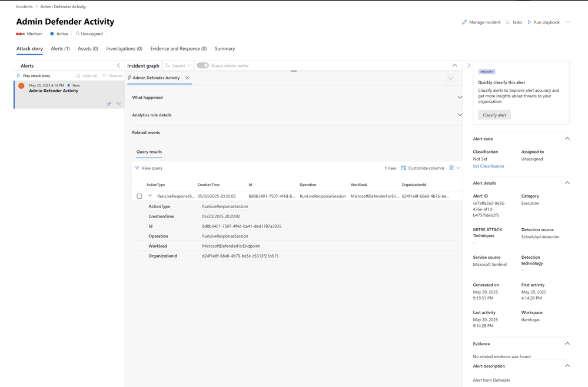Click the Manage incident pencil icon
The image size is (588, 387).
[x=464, y=22]
